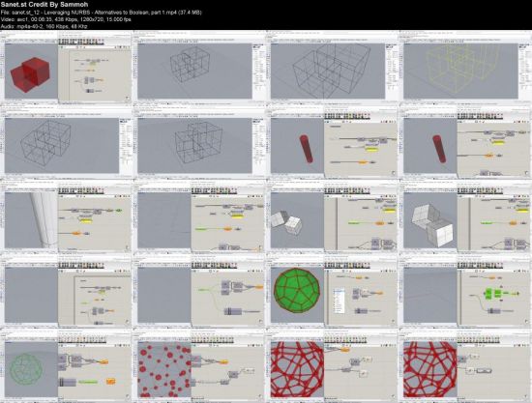Open the thumbnail with two large white cubes
The height and width of the screenshot is (403, 532).
tap(465, 216)
